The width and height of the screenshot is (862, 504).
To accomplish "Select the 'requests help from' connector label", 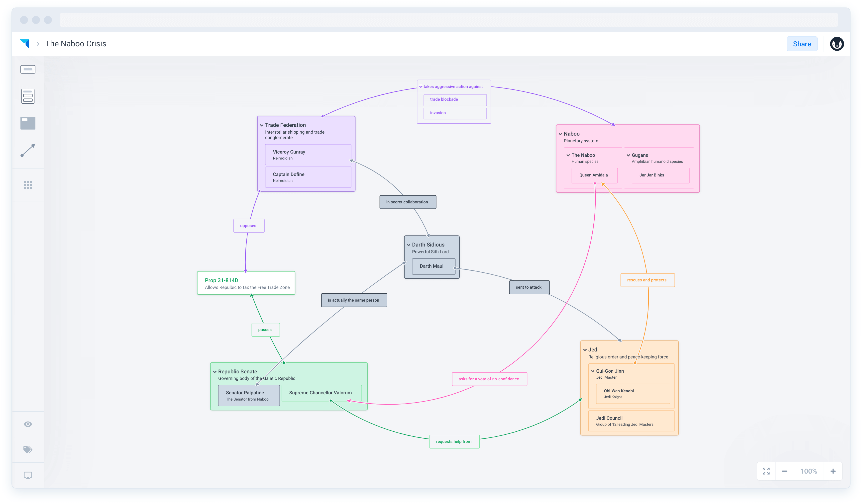I will pos(454,441).
